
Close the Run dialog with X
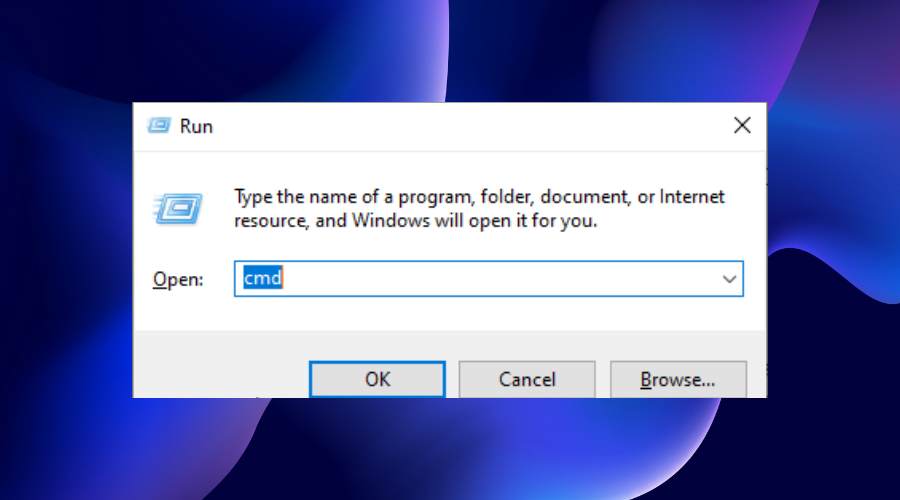click(x=742, y=125)
